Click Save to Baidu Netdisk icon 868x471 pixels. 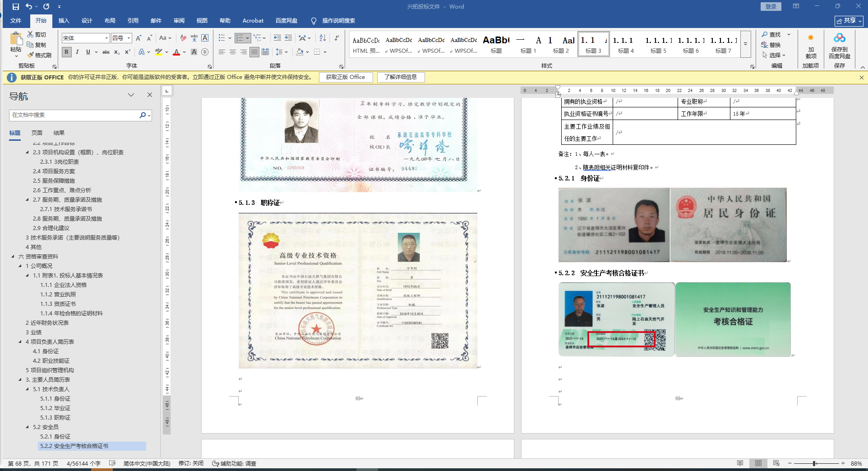(839, 45)
